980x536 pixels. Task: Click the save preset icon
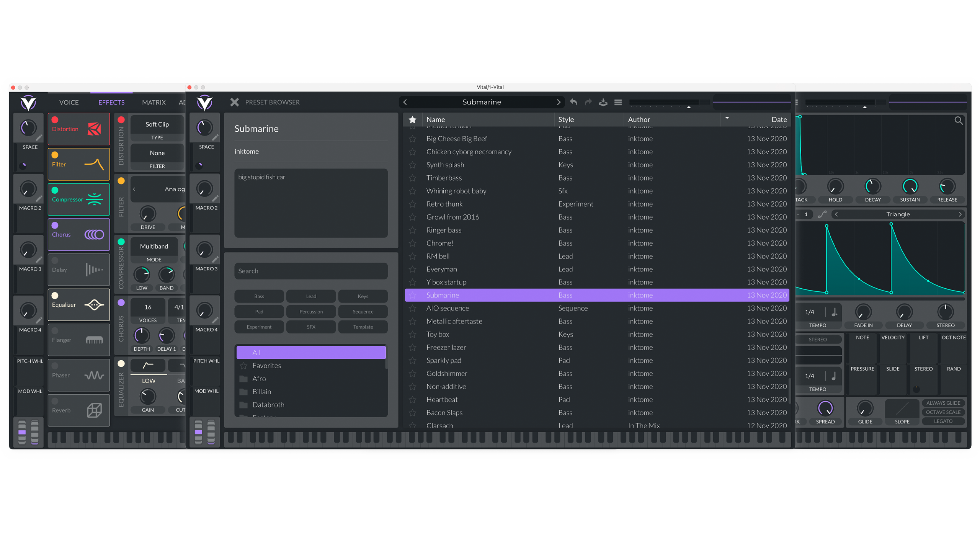pos(603,102)
